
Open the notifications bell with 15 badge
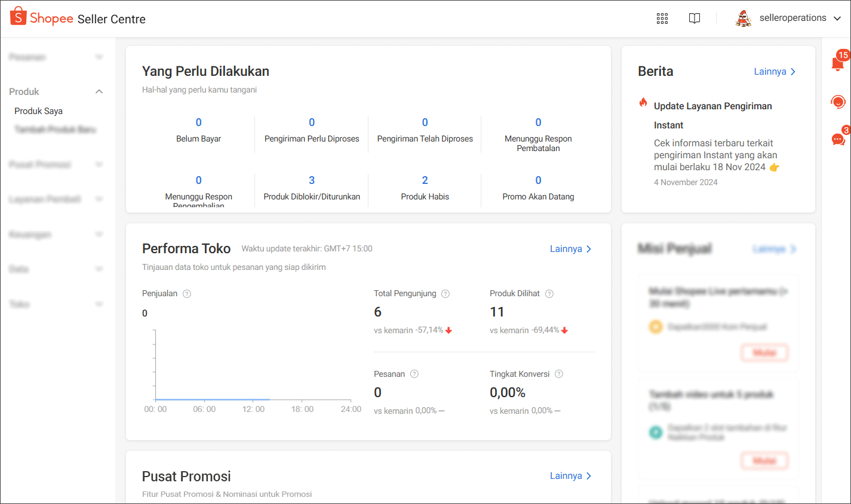coord(837,64)
